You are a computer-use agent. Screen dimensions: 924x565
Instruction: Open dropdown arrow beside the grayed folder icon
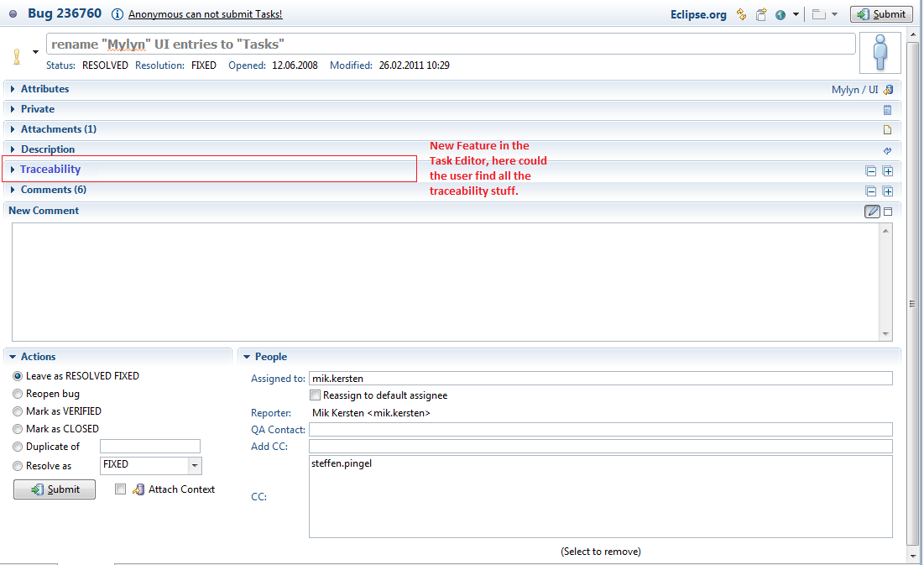tap(834, 14)
